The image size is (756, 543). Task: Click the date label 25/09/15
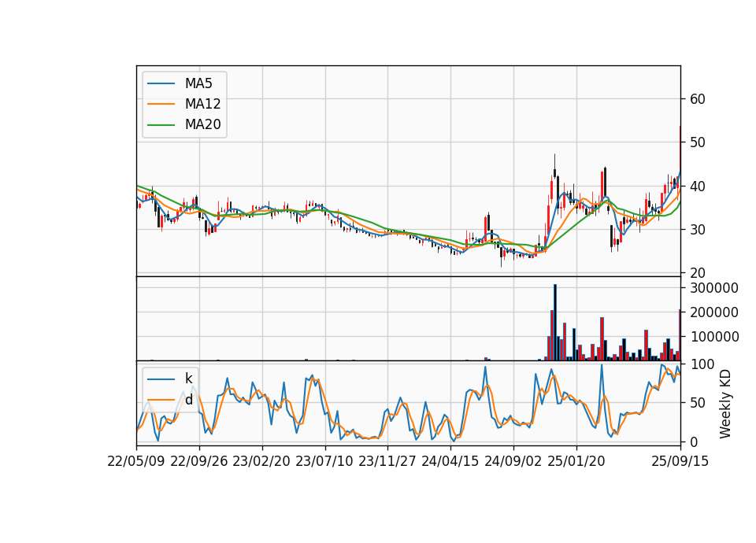pyautogui.click(x=680, y=462)
